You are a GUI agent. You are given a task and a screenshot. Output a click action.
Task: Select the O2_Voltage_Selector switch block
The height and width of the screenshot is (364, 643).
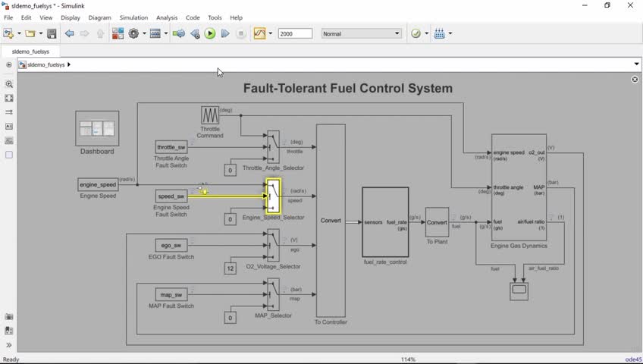[x=273, y=246]
